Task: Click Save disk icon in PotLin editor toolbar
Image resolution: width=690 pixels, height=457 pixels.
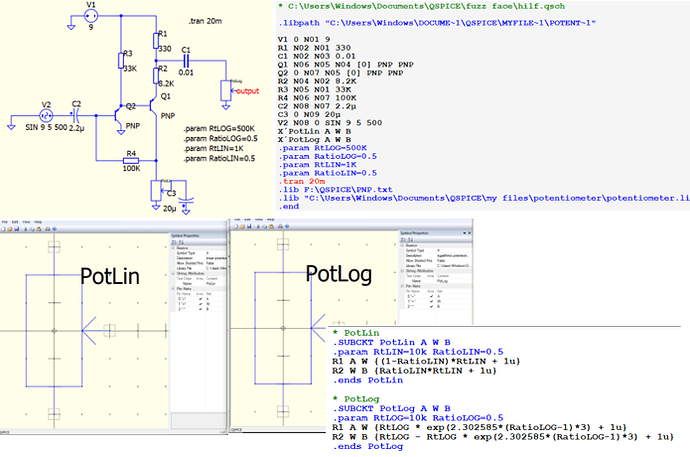Action: [17, 229]
